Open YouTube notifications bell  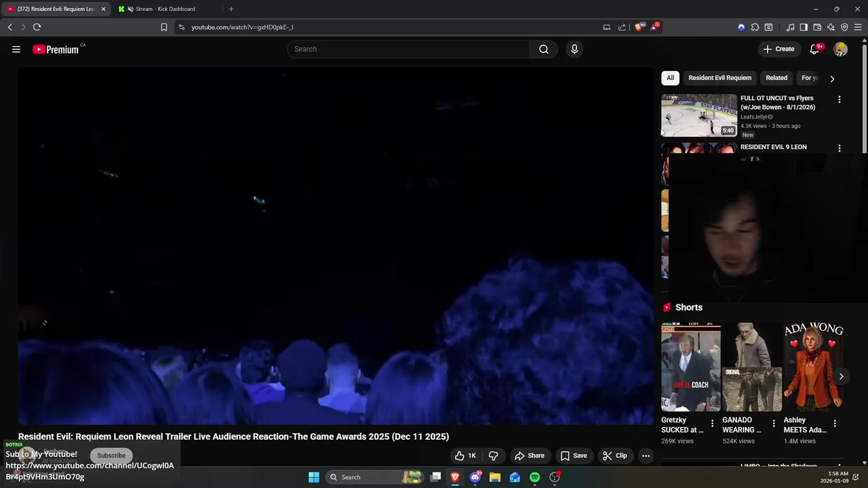[815, 49]
